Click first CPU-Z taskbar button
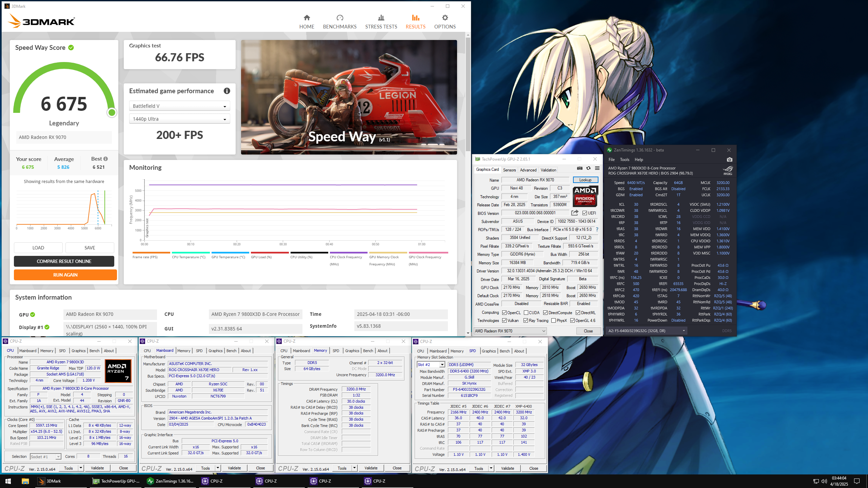 tap(224, 481)
